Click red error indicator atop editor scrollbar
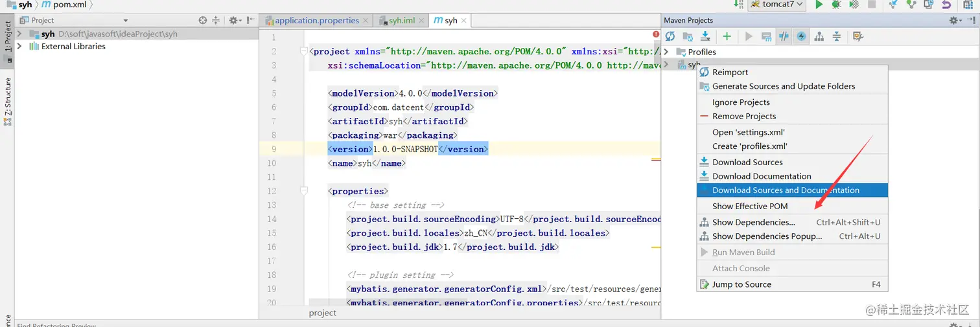 tap(656, 34)
